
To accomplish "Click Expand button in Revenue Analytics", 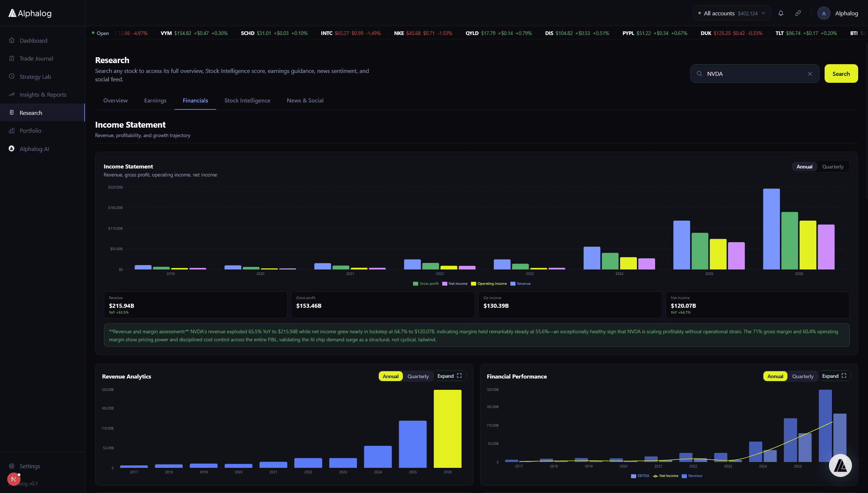I will [449, 376].
